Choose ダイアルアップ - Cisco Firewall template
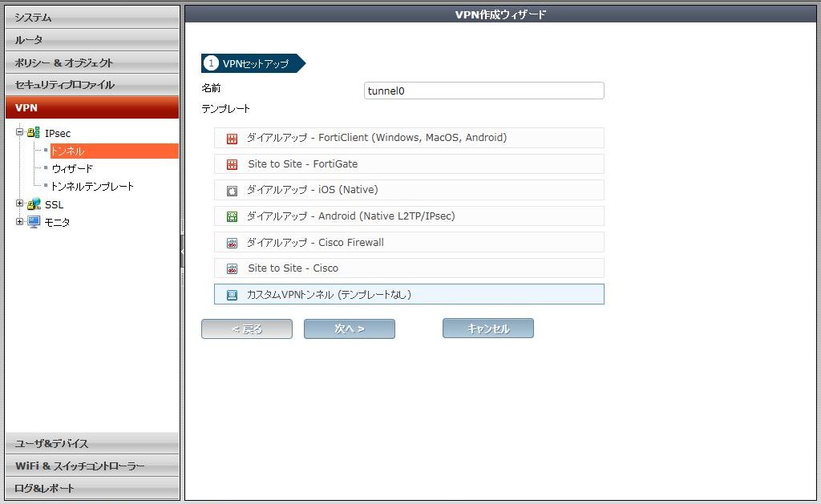Image resolution: width=821 pixels, height=504 pixels. pos(409,242)
